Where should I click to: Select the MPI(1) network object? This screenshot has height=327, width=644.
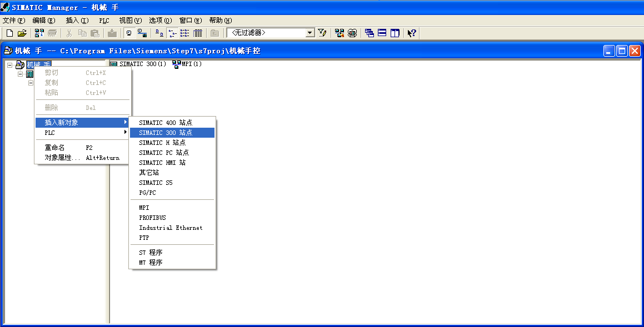point(187,64)
